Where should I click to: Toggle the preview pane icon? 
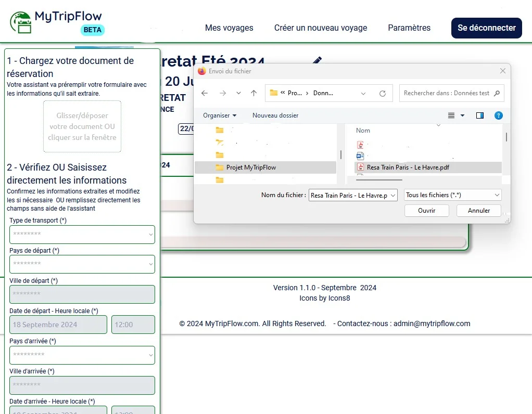[479, 115]
